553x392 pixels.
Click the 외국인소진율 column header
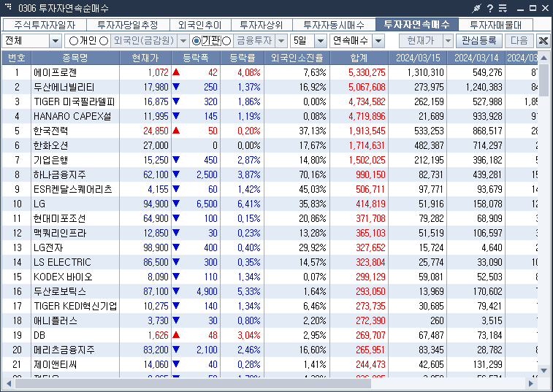tap(297, 58)
